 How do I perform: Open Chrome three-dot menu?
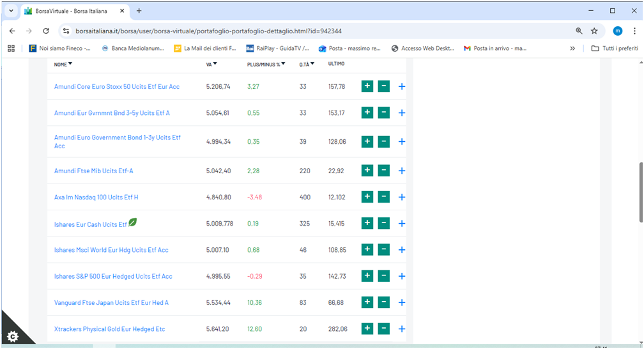coord(634,31)
